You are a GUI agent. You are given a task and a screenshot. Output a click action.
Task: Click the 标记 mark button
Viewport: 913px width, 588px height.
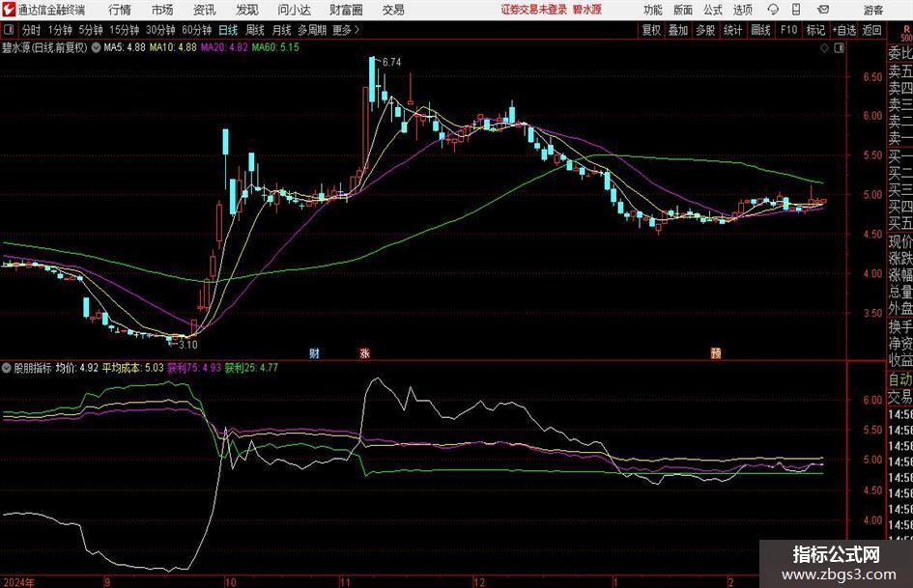click(x=815, y=30)
